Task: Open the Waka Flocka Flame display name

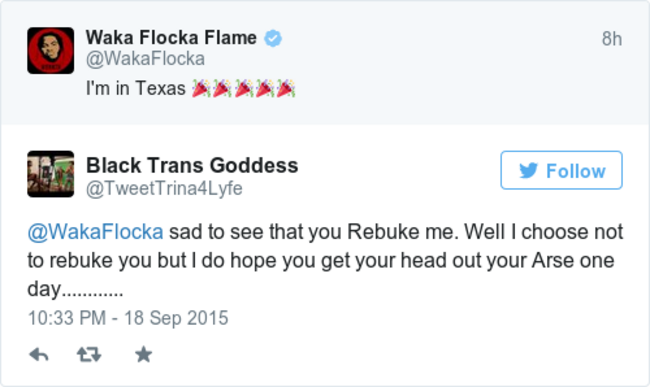Action: tap(171, 38)
